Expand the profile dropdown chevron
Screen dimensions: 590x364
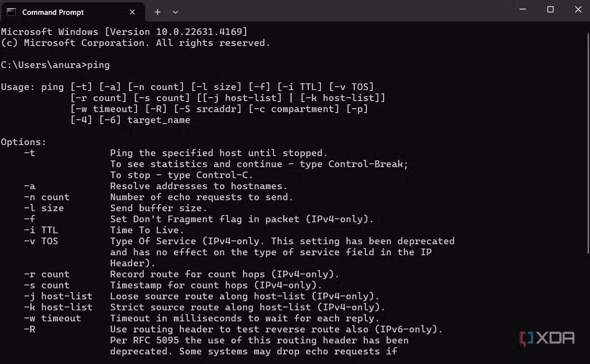click(x=175, y=12)
